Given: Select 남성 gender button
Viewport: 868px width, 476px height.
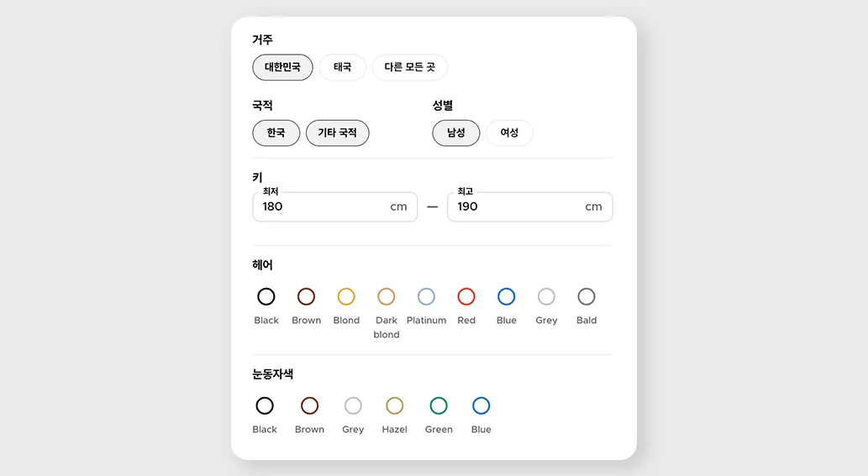Looking at the screenshot, I should pos(455,133).
